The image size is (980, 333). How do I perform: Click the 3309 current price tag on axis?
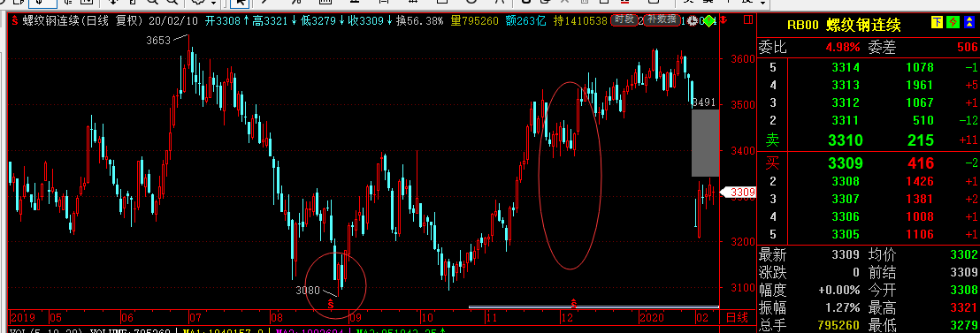739,192
